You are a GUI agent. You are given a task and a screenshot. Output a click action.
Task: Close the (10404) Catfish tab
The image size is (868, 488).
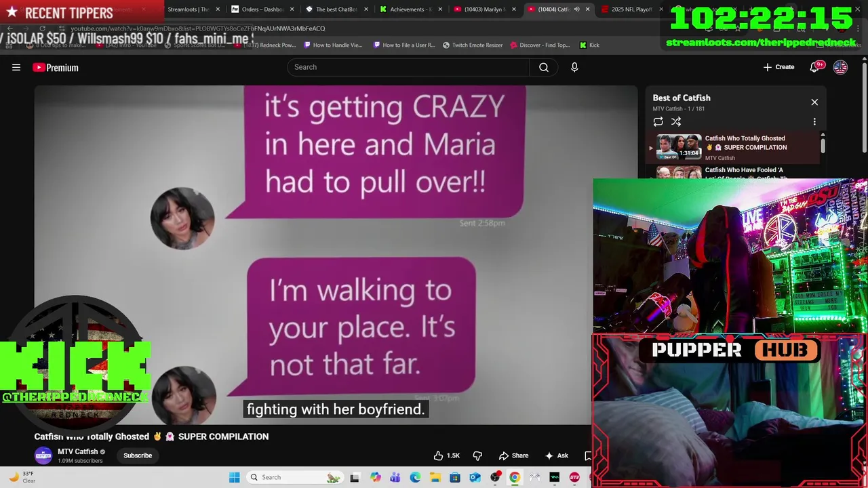(587, 9)
